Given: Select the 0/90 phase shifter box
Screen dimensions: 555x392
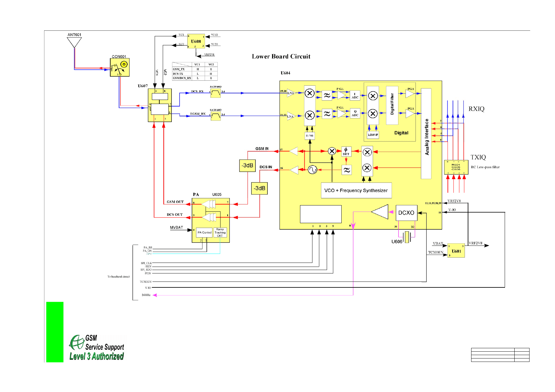Looking at the screenshot, I should tap(310, 136).
